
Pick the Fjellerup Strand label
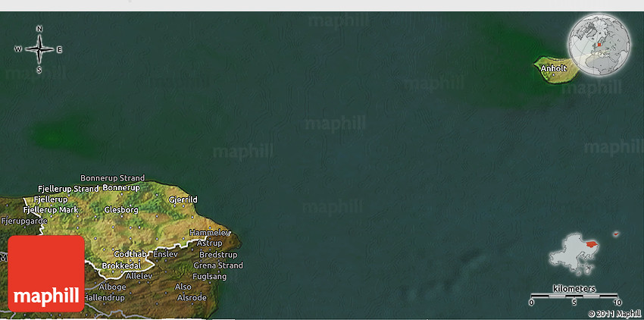(68, 188)
